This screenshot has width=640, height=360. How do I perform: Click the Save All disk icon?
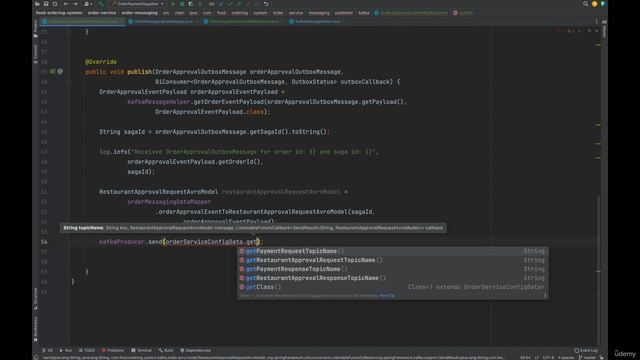(x=46, y=4)
